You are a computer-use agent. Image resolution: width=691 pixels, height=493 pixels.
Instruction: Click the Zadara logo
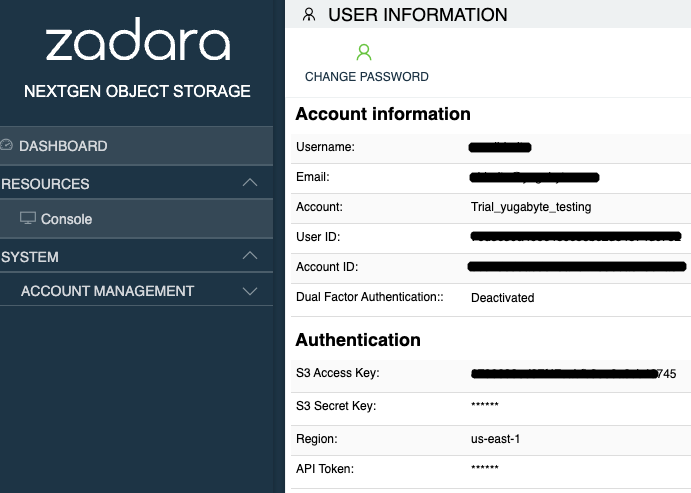point(137,39)
